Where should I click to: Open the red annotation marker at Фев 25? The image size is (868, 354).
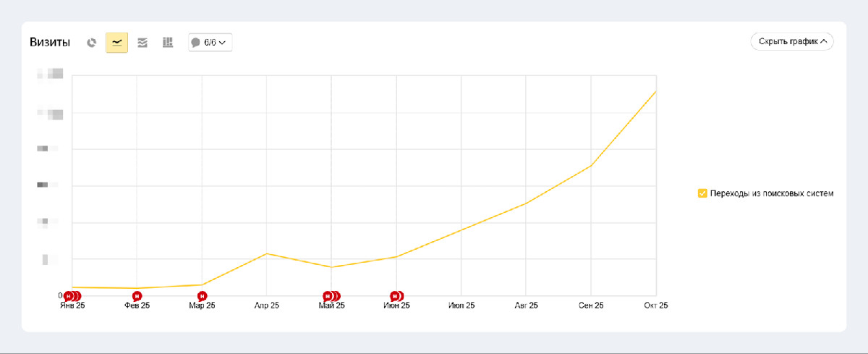[x=137, y=296]
